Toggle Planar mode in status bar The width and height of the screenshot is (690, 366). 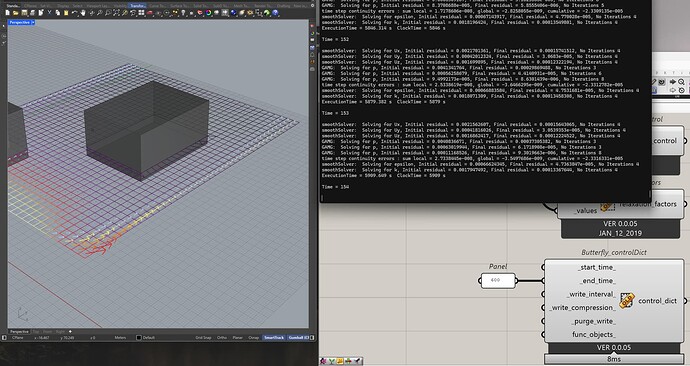click(x=238, y=337)
